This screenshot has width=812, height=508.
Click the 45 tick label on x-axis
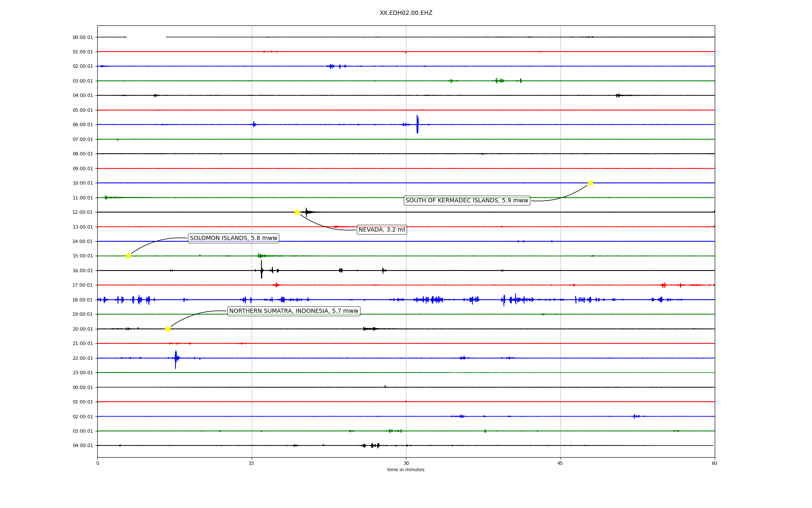560,463
